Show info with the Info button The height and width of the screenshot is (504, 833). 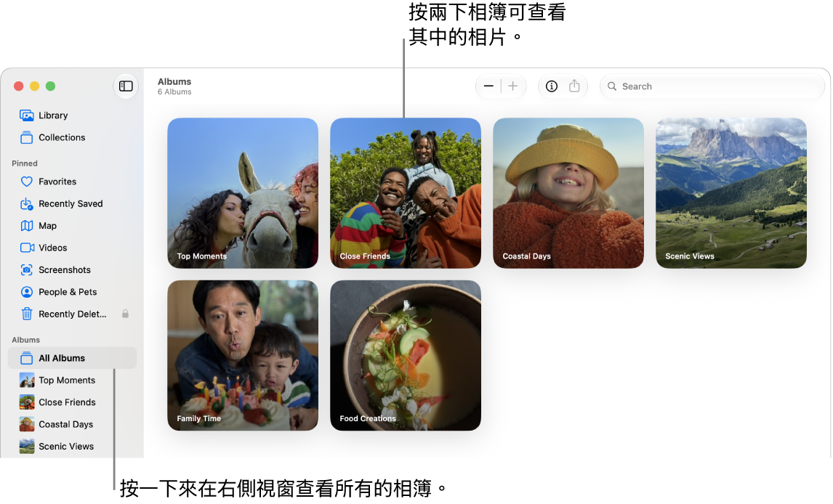(x=552, y=86)
